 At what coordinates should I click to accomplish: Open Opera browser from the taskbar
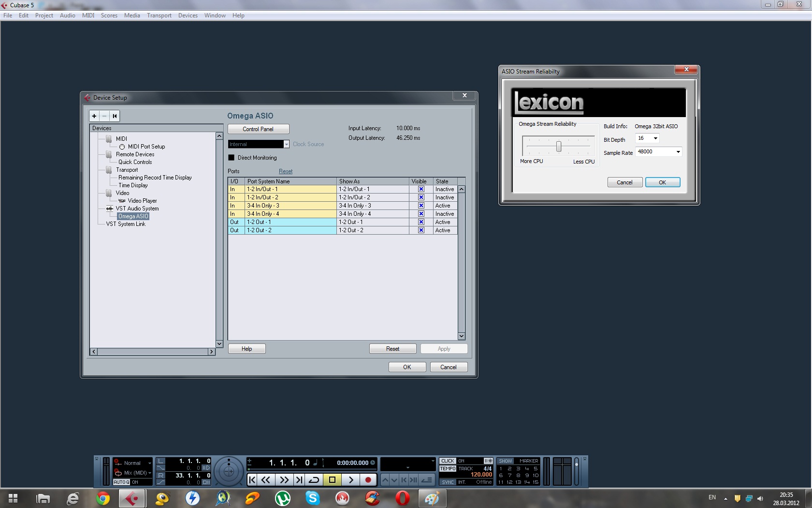tap(402, 498)
